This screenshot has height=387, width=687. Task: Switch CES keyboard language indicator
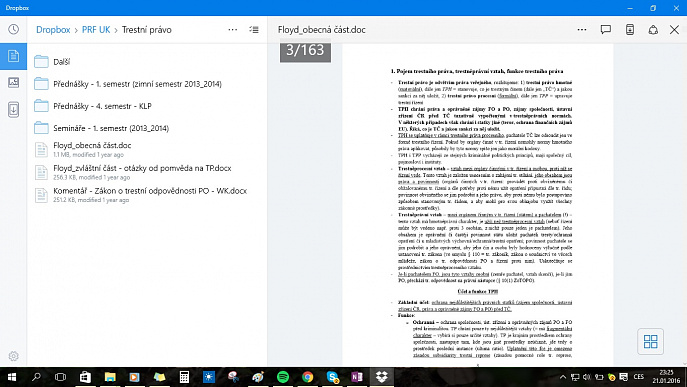(x=639, y=377)
